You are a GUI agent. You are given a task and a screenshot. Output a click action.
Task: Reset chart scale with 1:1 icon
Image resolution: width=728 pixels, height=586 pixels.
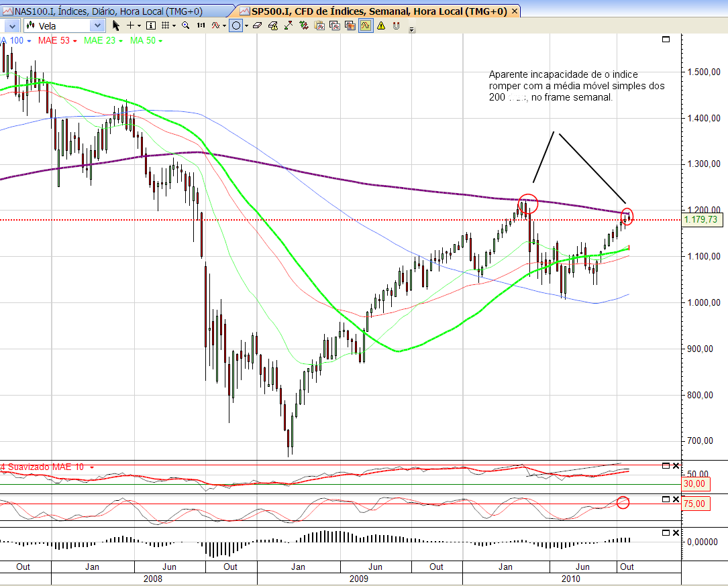[201, 25]
